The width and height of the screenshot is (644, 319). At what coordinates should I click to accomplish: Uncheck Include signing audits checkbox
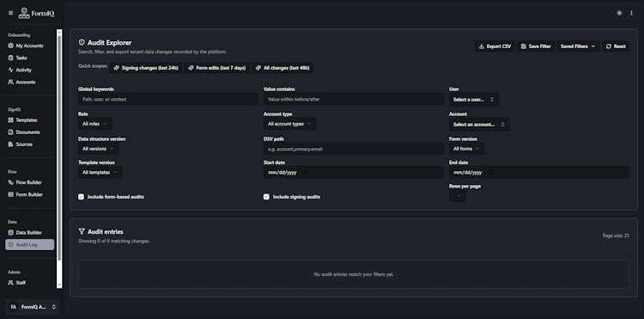(266, 197)
